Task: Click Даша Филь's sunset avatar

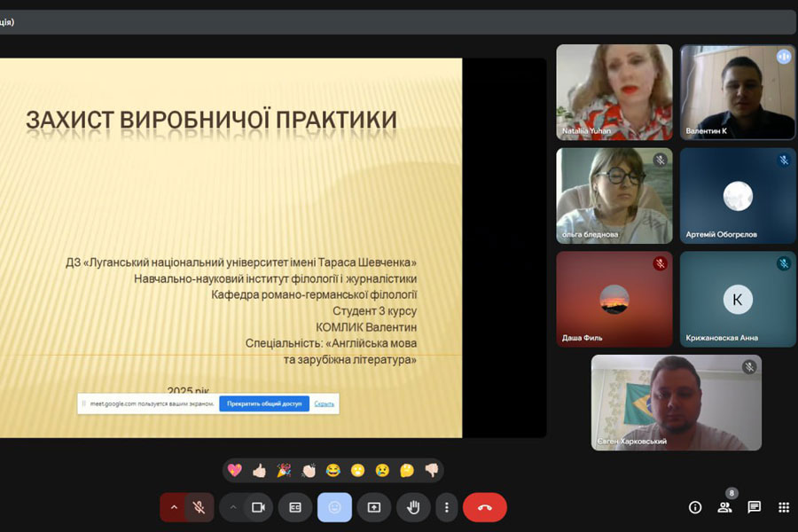Action: pyautogui.click(x=614, y=300)
